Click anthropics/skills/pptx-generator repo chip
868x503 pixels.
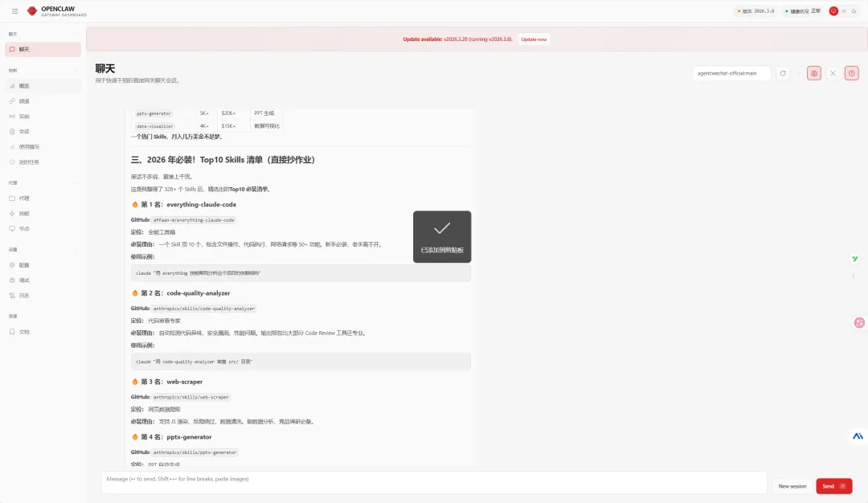click(194, 452)
